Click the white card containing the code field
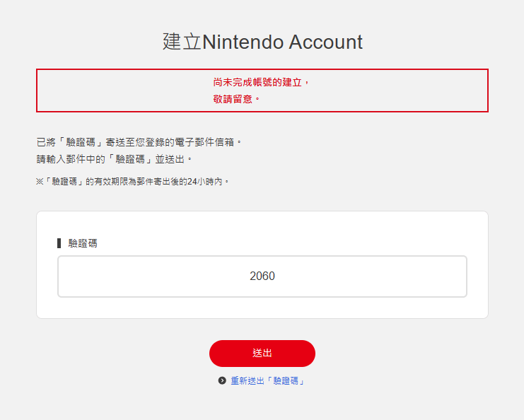 coord(262,264)
